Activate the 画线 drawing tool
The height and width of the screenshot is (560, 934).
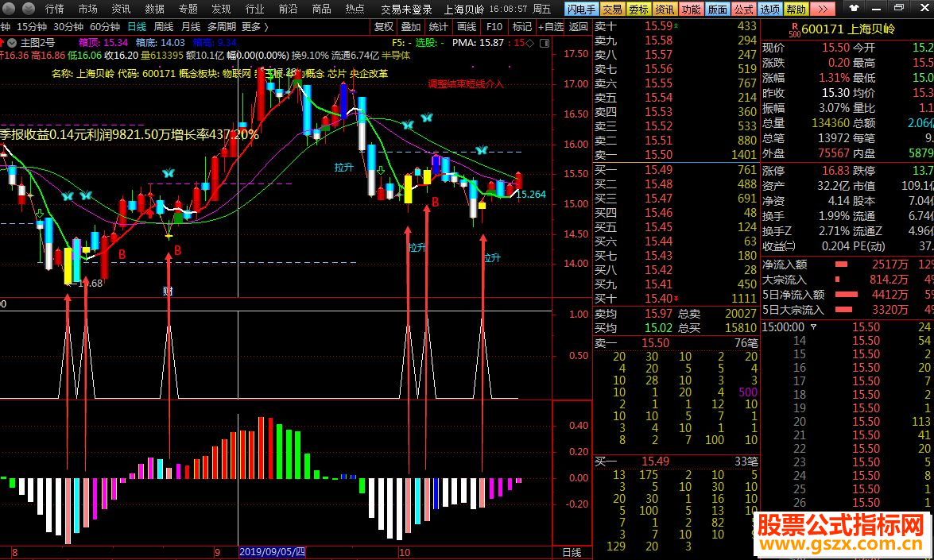click(x=467, y=27)
